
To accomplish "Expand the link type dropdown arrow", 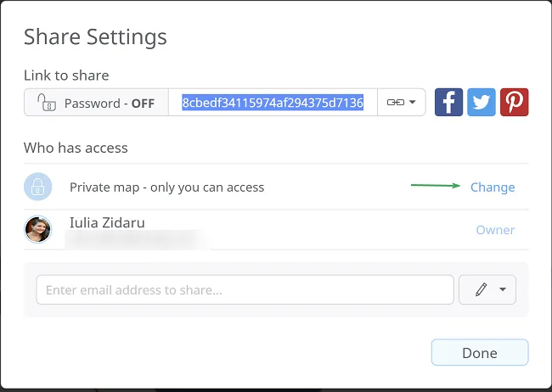I will (x=413, y=103).
